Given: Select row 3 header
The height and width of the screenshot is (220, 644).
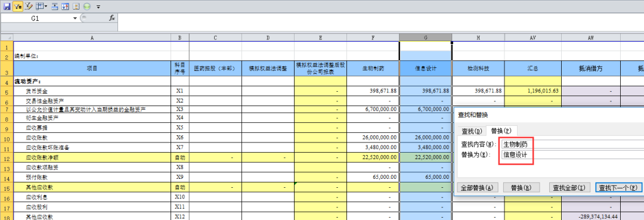Looking at the screenshot, I should point(7,69).
